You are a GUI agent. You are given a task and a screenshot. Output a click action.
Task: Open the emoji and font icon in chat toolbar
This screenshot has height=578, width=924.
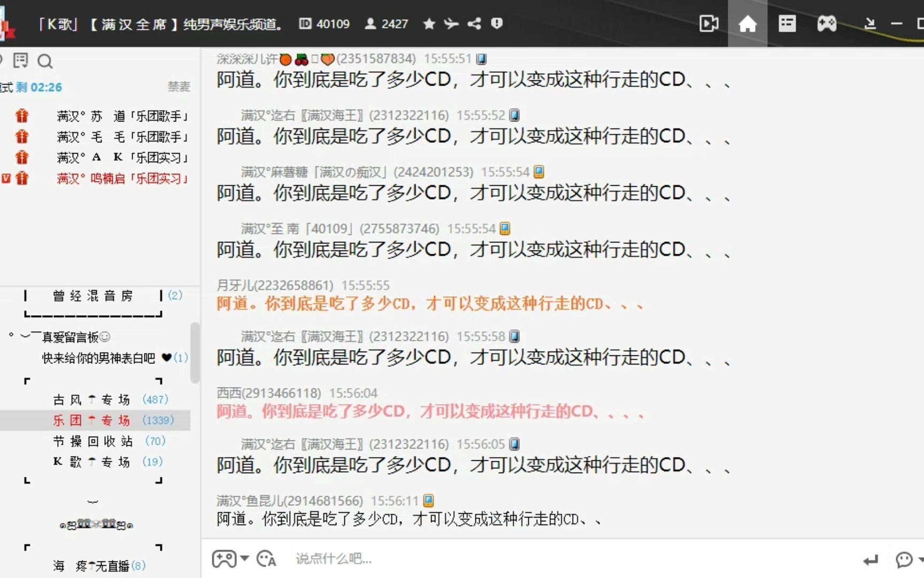click(x=266, y=559)
